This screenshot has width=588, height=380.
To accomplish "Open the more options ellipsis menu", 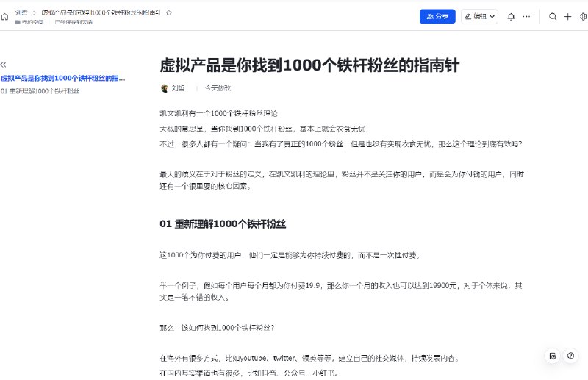I will (526, 16).
